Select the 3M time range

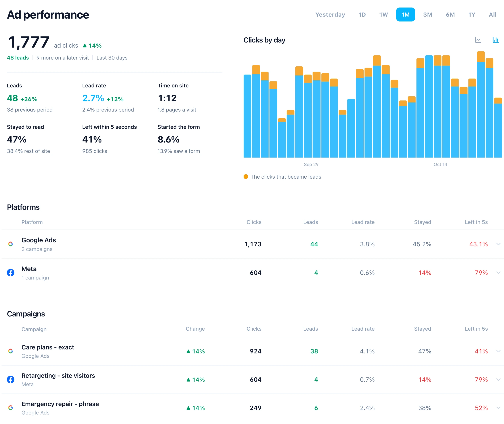427,15
